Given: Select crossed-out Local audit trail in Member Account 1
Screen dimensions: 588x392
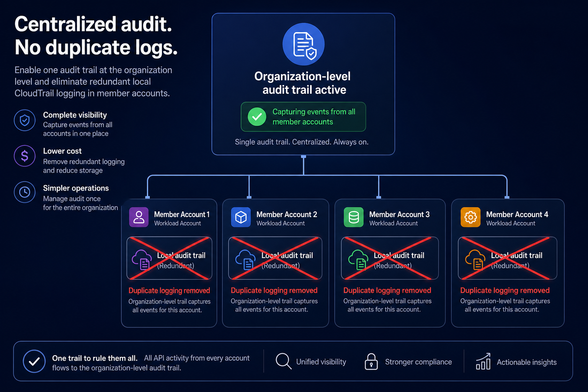Looking at the screenshot, I should (x=169, y=258).
